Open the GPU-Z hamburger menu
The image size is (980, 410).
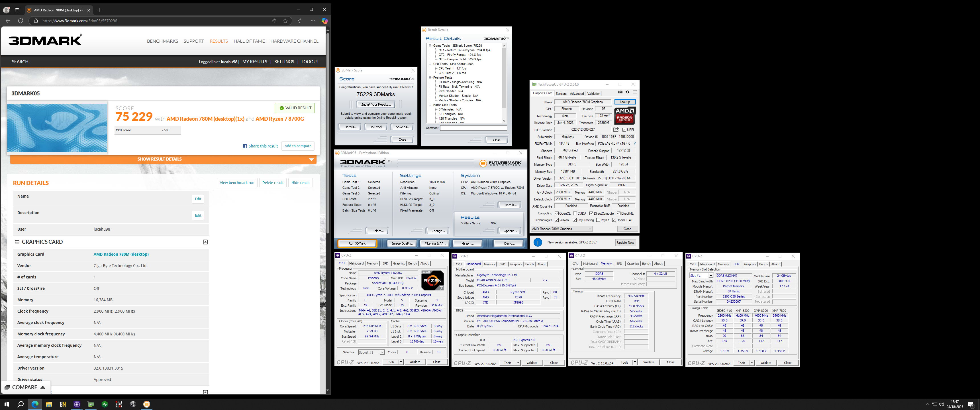coord(634,92)
